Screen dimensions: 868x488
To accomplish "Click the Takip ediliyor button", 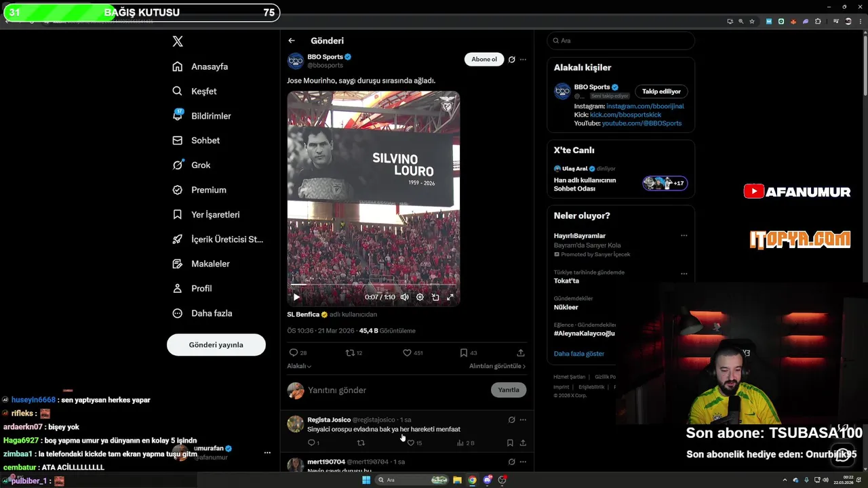I will coord(661,91).
